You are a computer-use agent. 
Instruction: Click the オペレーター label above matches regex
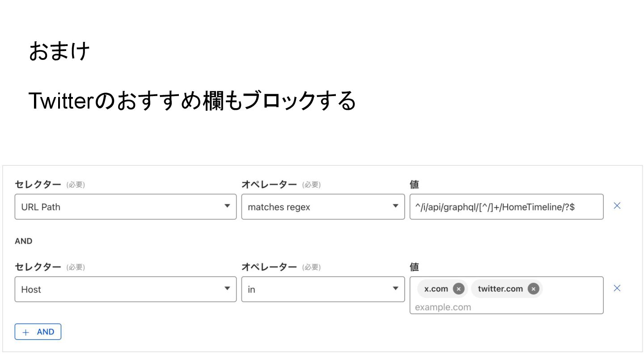tap(269, 184)
